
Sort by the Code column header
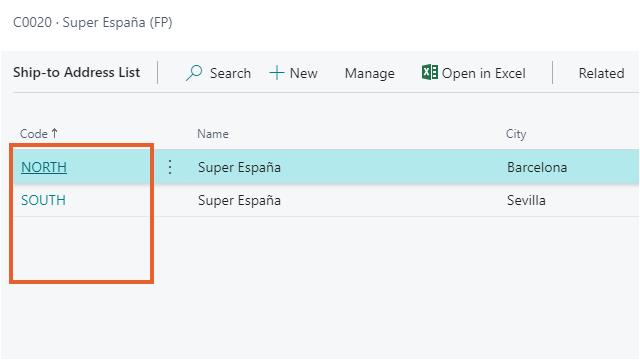point(34,134)
